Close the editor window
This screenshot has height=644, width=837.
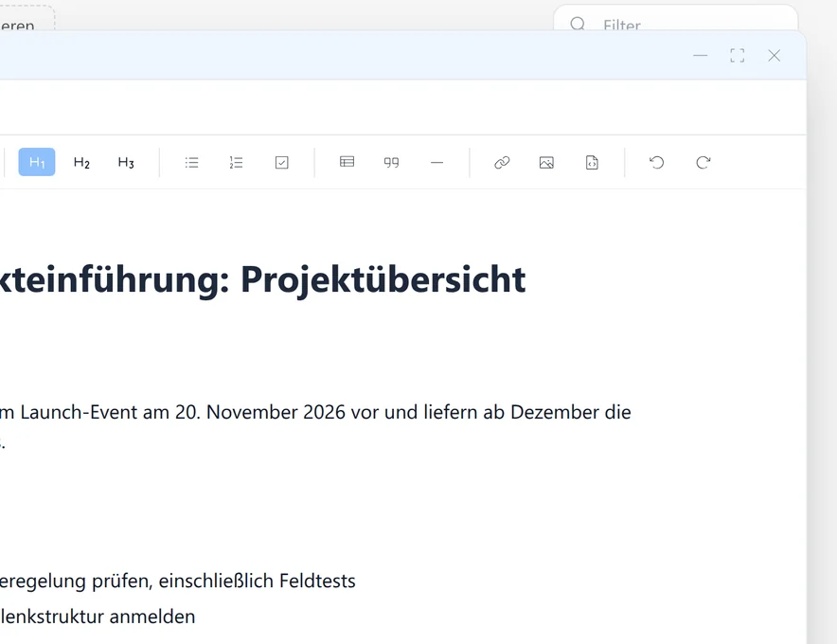[x=774, y=56]
